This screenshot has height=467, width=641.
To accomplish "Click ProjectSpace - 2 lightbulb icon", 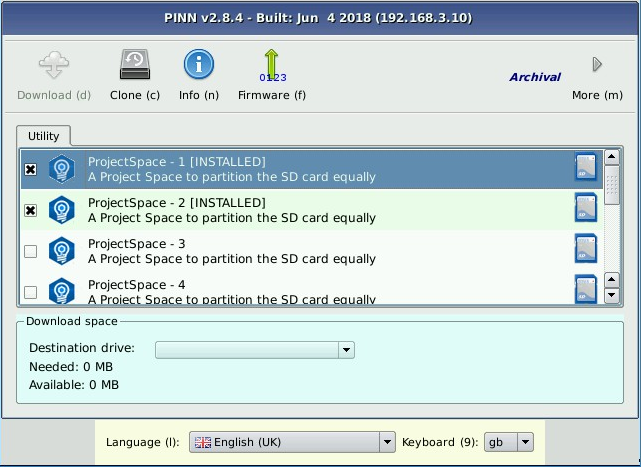I will [62, 210].
